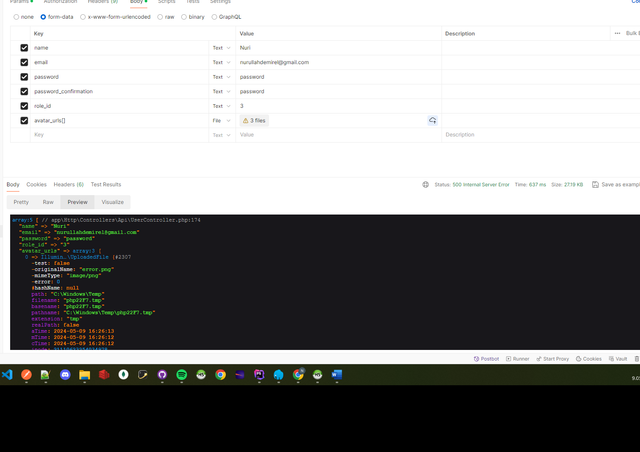Viewport: 640px width, 452px height.
Task: Open the response Cookies tab
Action: [36, 185]
